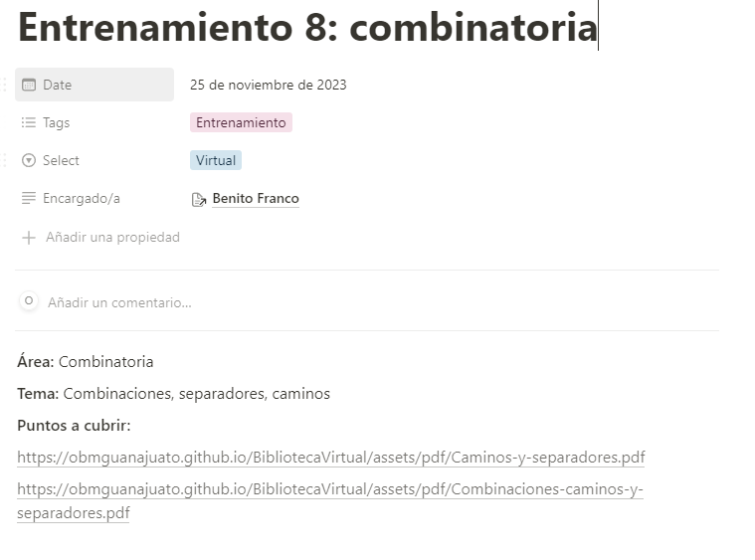Click the Añadir un comentario field
Screen dimensions: 755x560
coord(119,302)
